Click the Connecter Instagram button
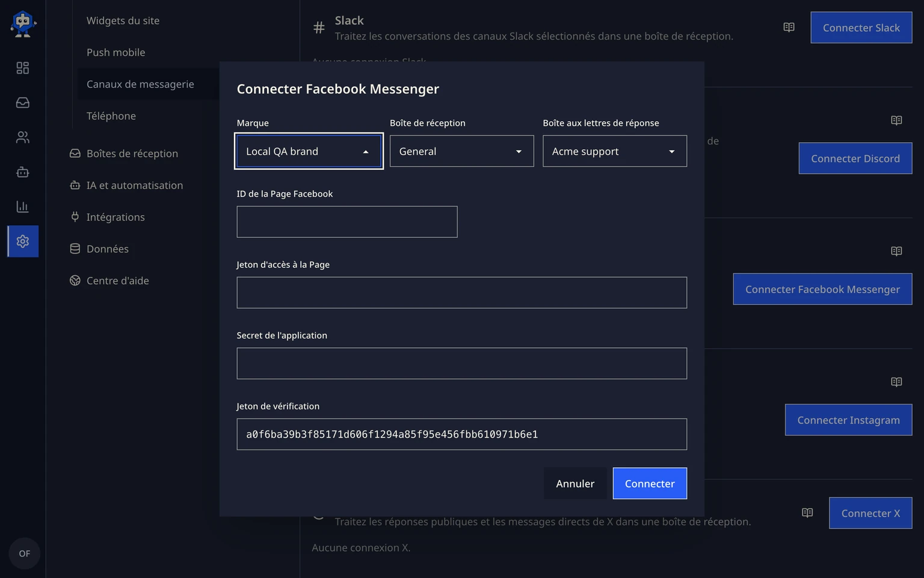This screenshot has width=924, height=578. 848,420
